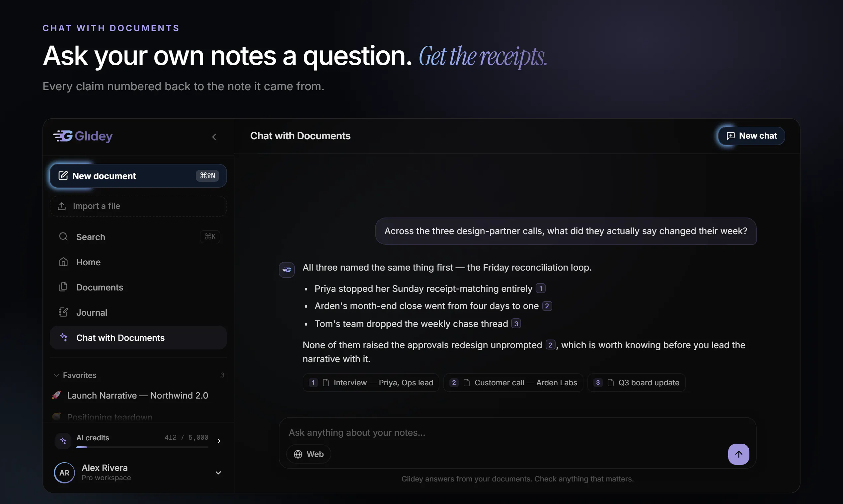
Task: Click the Glidey logo in the sidebar
Action: (83, 136)
